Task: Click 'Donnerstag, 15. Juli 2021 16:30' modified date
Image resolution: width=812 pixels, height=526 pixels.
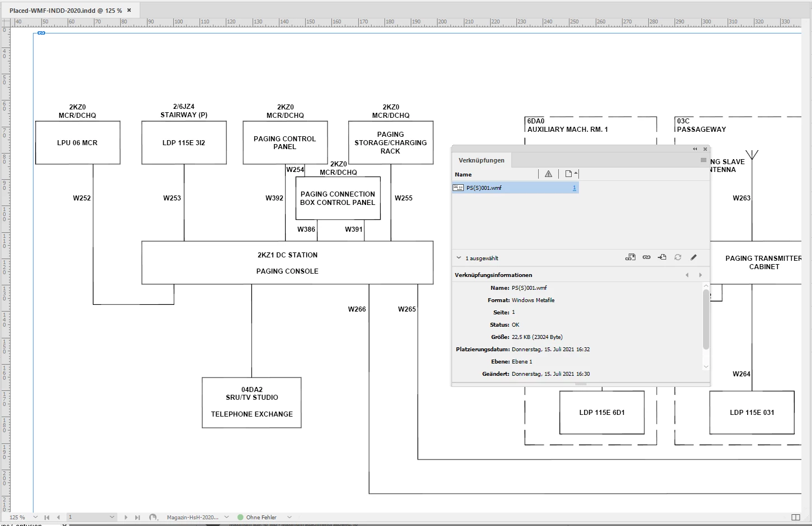Action: point(550,374)
